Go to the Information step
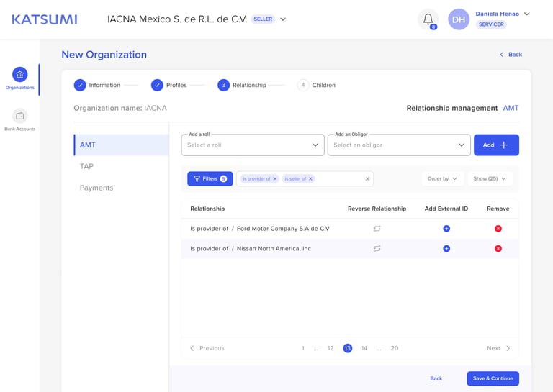553x392 pixels. 97,85
